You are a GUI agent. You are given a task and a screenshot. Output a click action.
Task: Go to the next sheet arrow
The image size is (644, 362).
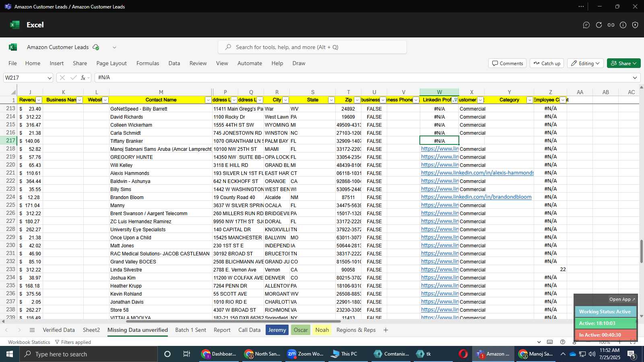(x=19, y=330)
